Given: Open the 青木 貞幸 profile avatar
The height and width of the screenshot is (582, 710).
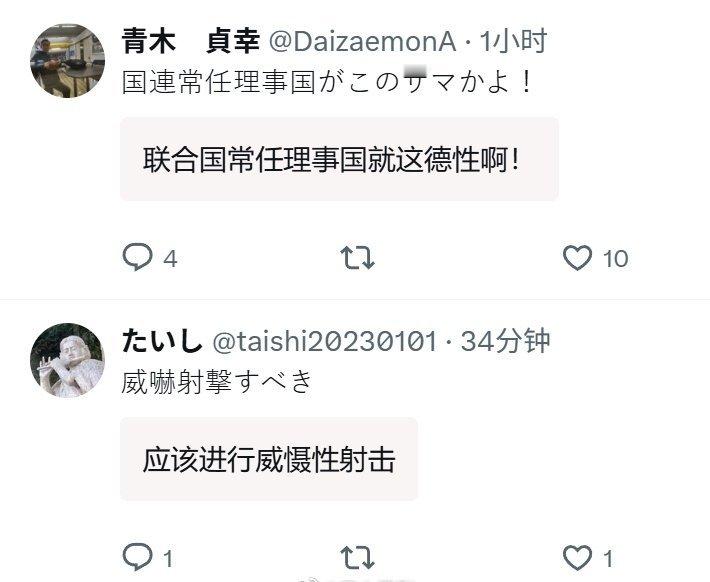Looking at the screenshot, I should click(67, 61).
